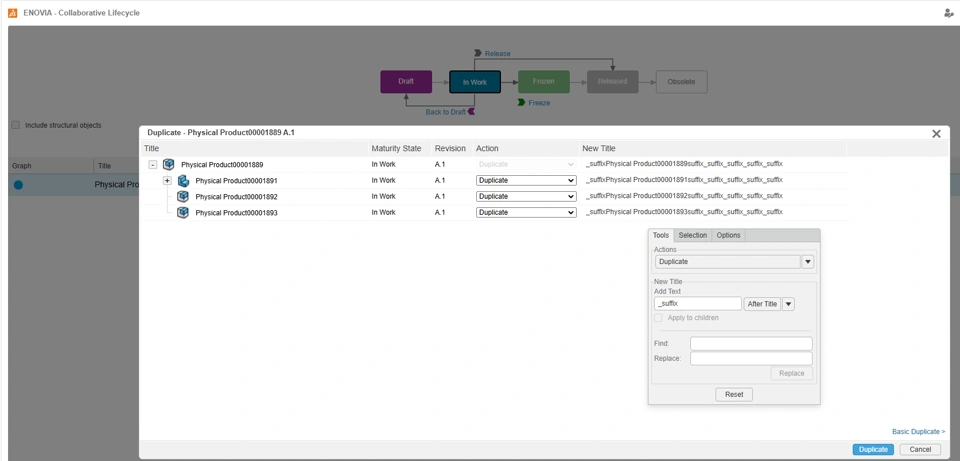
Task: Switch to the Options tab
Action: point(729,235)
